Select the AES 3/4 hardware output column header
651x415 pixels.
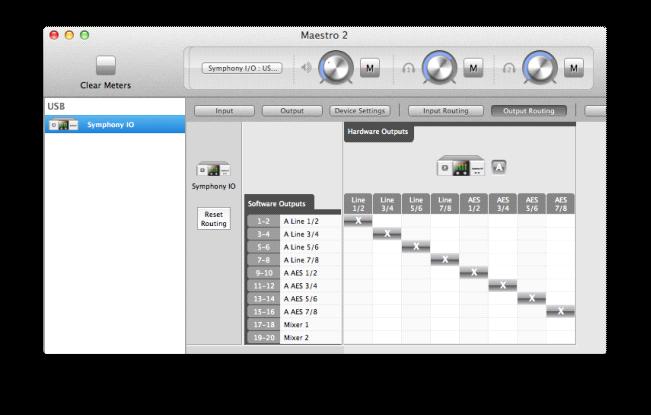click(503, 204)
